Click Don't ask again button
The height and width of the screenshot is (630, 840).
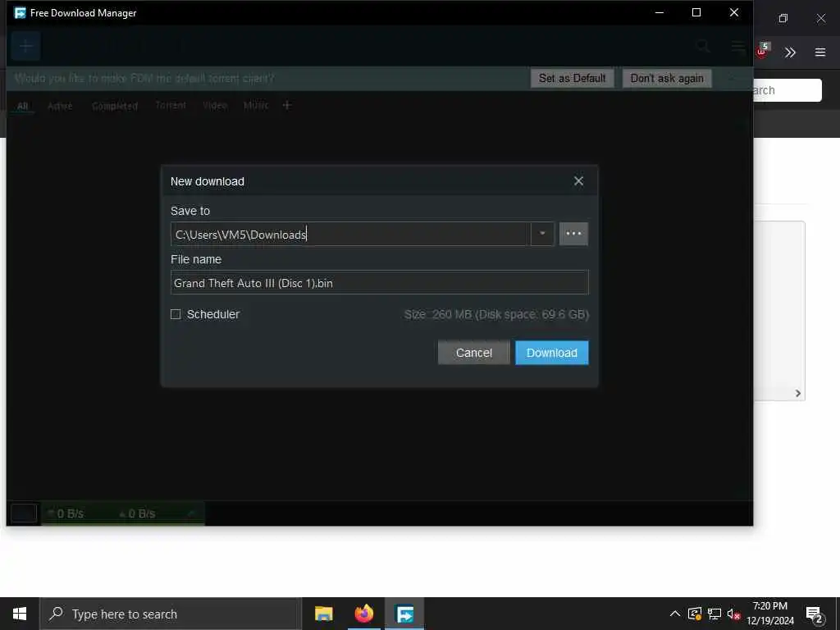click(666, 78)
